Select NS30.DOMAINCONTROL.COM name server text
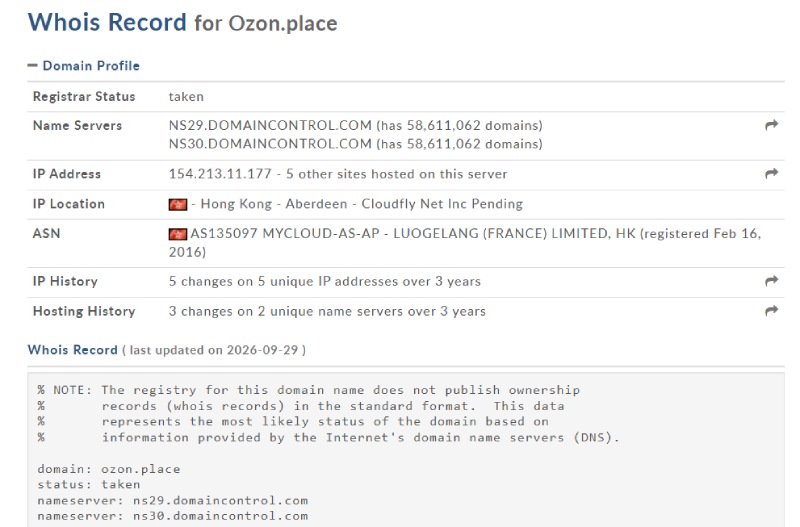The image size is (800, 527). point(270,144)
